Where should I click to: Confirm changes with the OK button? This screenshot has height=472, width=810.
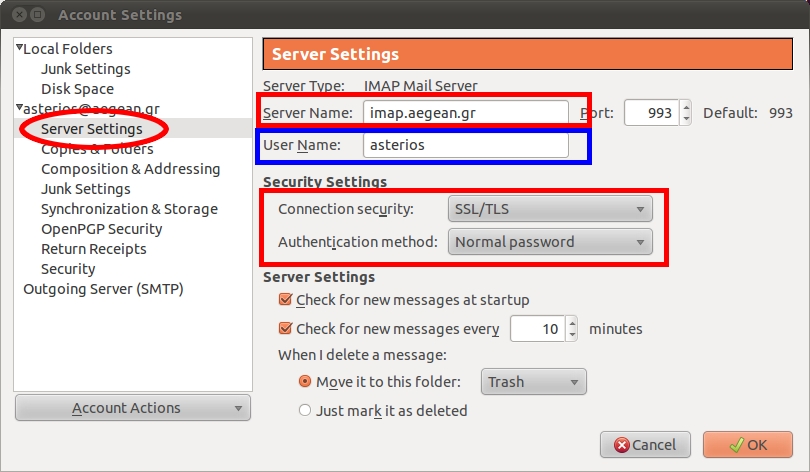pos(747,445)
